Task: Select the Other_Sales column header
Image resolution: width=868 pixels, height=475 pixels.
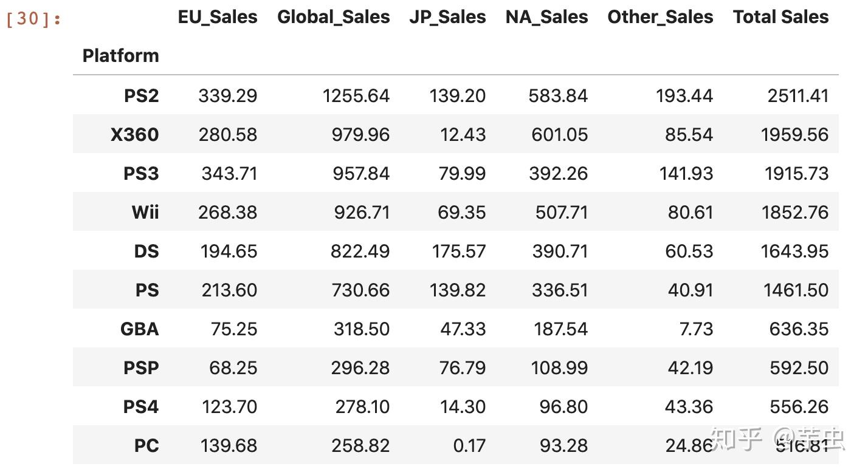Action: point(660,17)
